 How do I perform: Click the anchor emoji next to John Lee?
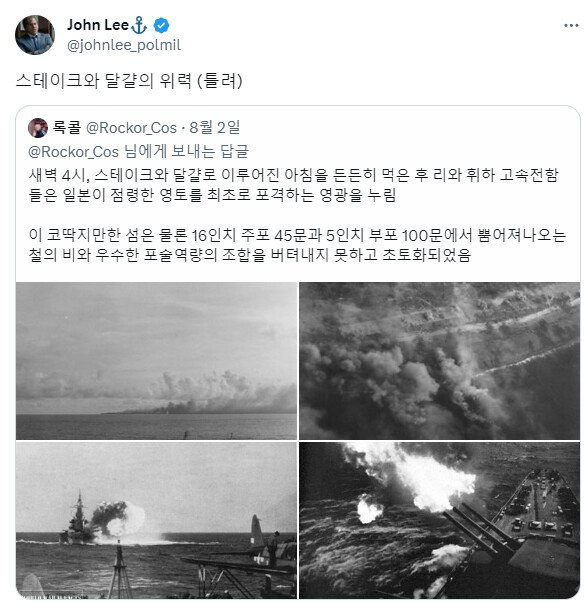point(139,25)
